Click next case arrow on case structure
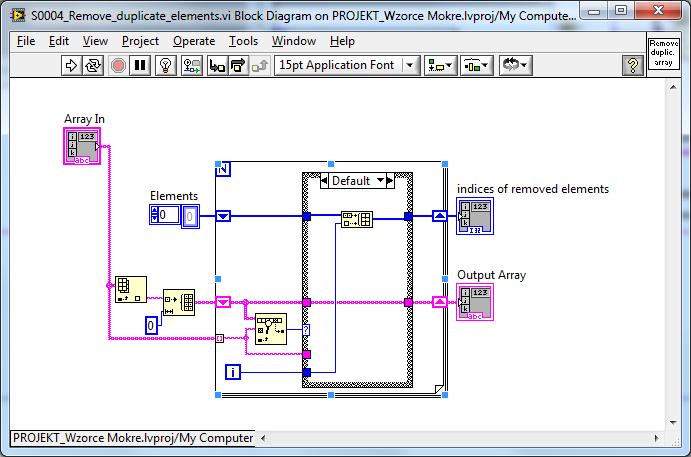This screenshot has width=691, height=457. pos(390,181)
